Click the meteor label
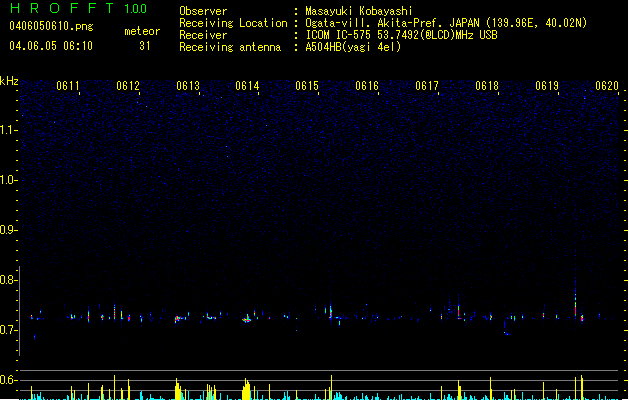 142,31
